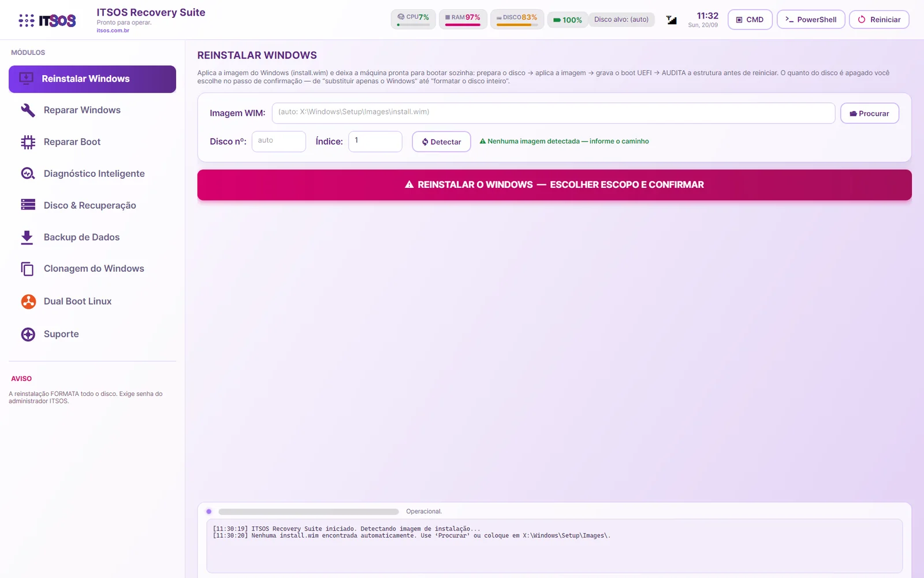
Task: Open the Suporte module
Action: tap(92, 334)
